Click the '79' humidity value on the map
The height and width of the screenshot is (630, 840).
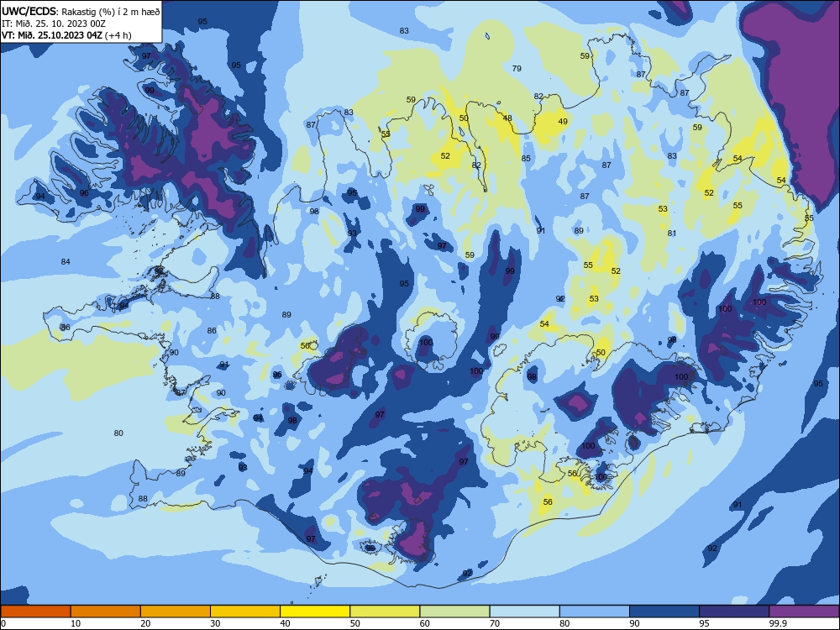point(517,69)
